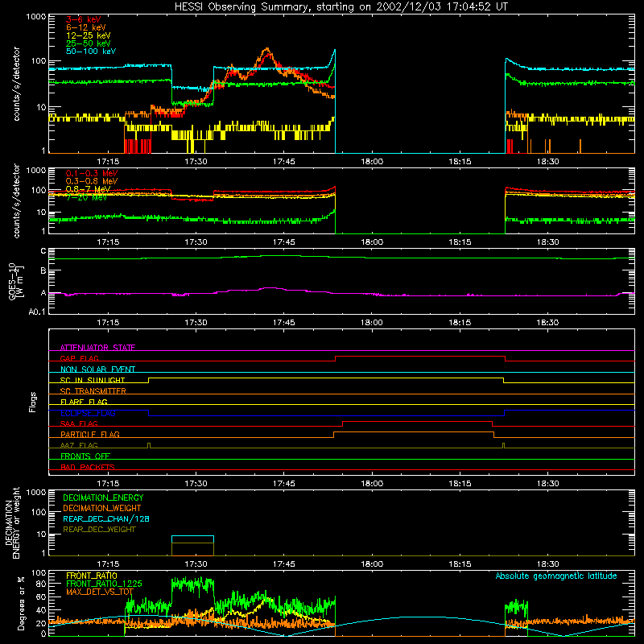Select the SC_TRANSMITTER flag label

tap(93, 390)
